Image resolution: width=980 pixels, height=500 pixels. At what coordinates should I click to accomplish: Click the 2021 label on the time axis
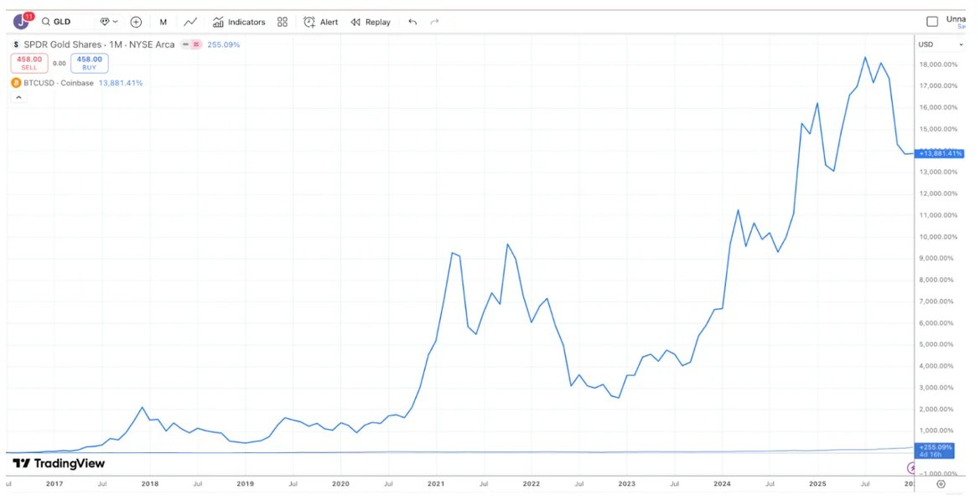click(434, 484)
